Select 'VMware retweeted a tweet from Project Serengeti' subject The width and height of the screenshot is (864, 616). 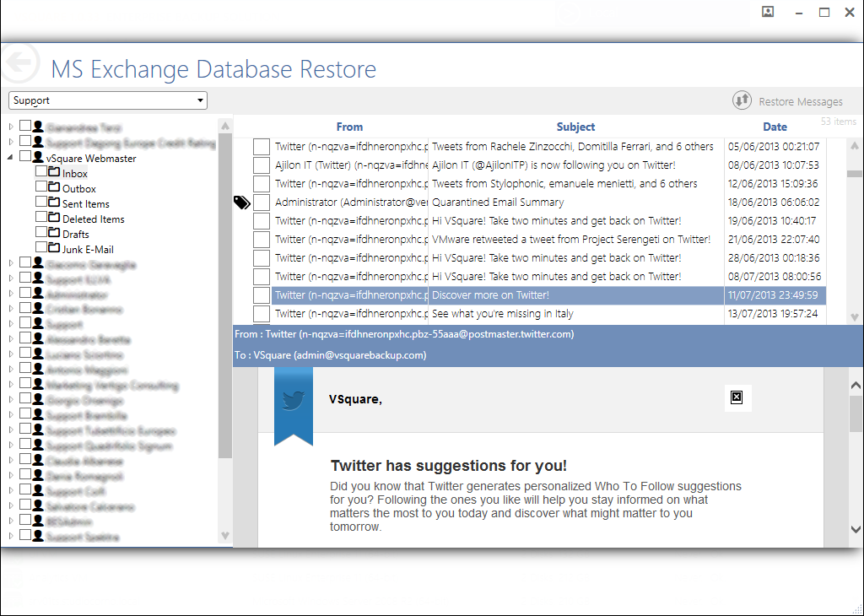(571, 239)
